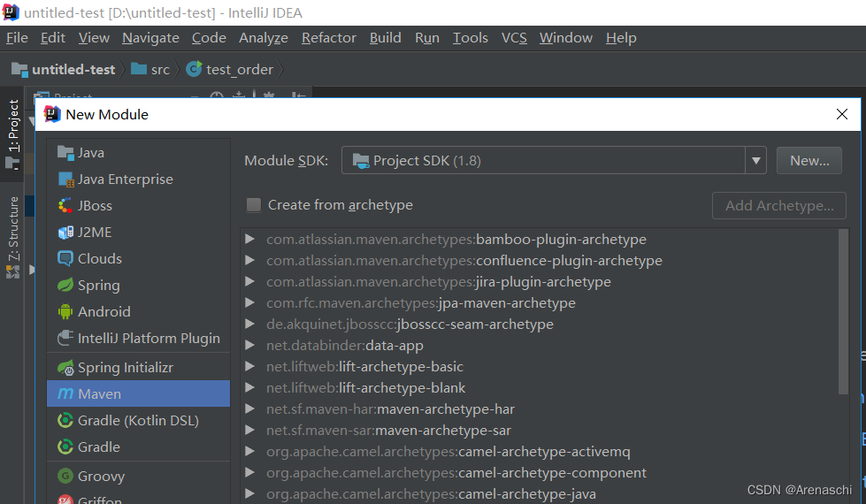Click src in the breadcrumb bar
The image size is (866, 504).
(x=160, y=70)
